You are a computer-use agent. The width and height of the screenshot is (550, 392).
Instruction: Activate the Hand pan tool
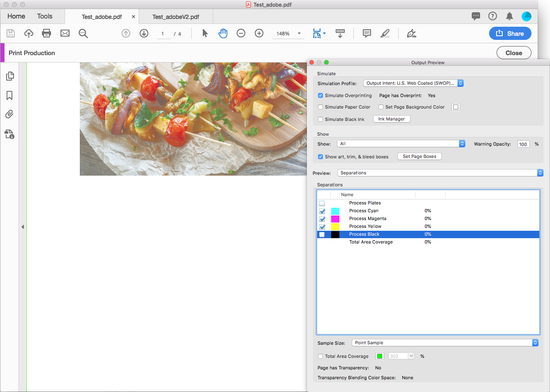coord(223,33)
